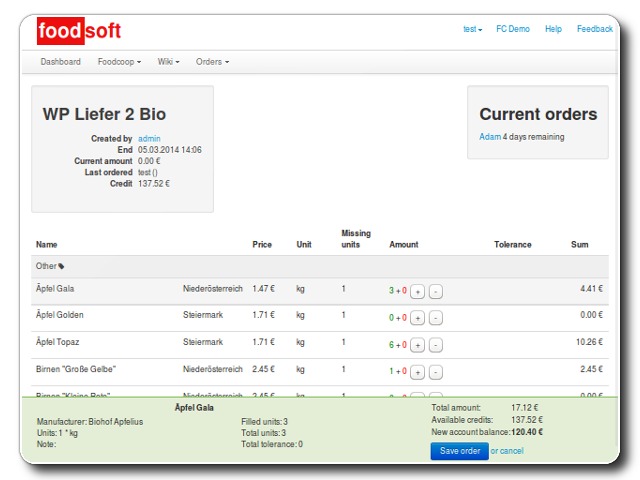Screen dimensions: 640x480
Task: Click the Save order button
Action: (x=459, y=451)
